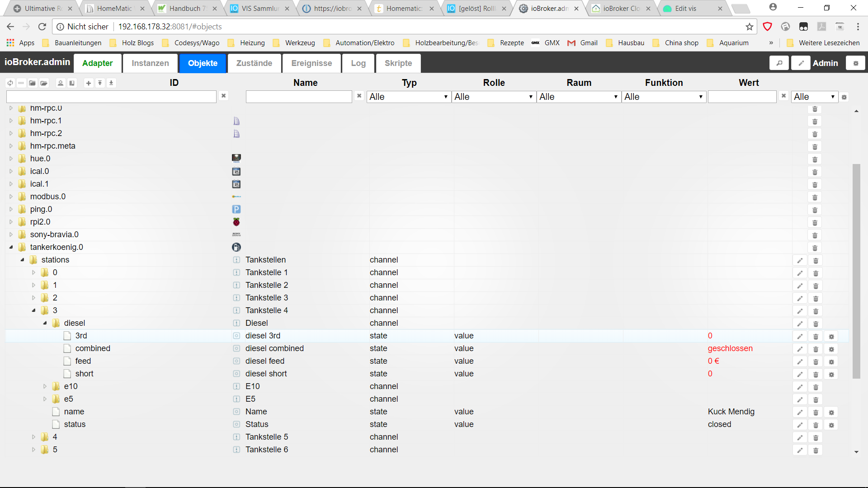
Task: Clear the ID filter with X button
Action: point(223,96)
